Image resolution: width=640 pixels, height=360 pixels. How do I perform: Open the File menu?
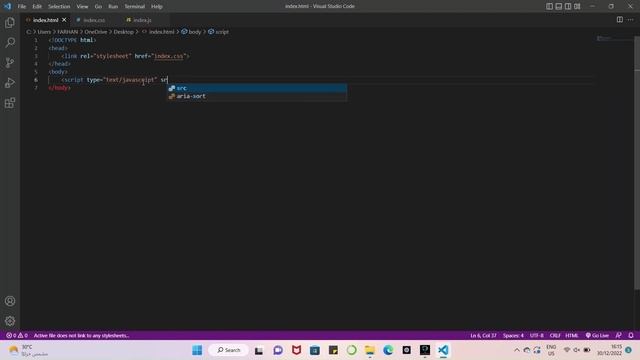pyautogui.click(x=22, y=7)
